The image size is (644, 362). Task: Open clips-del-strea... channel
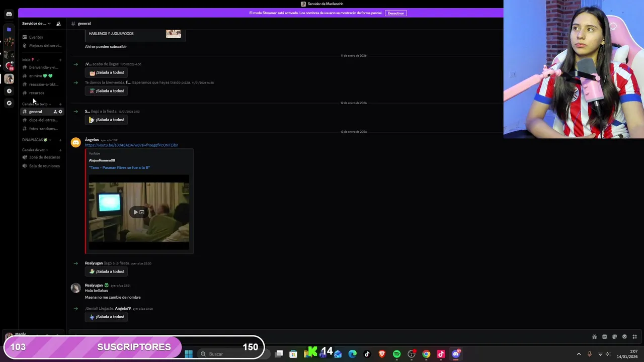[42, 120]
